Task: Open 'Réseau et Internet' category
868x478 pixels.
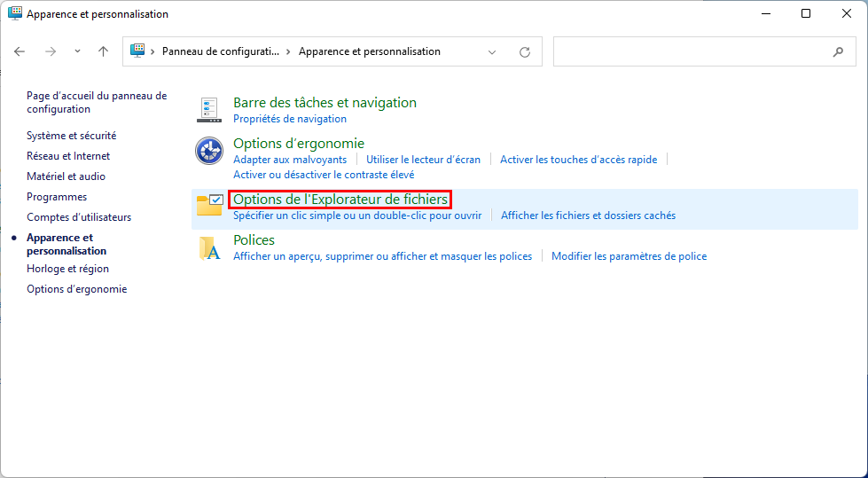Action: point(68,156)
